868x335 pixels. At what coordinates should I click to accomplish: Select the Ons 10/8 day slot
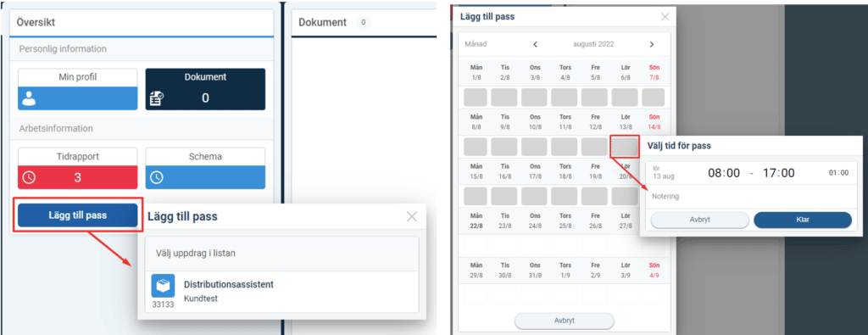(534, 147)
